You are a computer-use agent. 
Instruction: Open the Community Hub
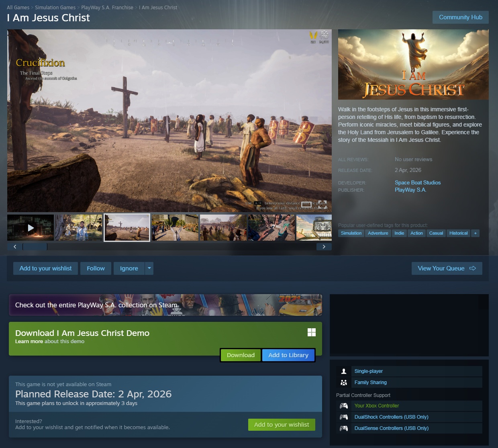click(460, 17)
